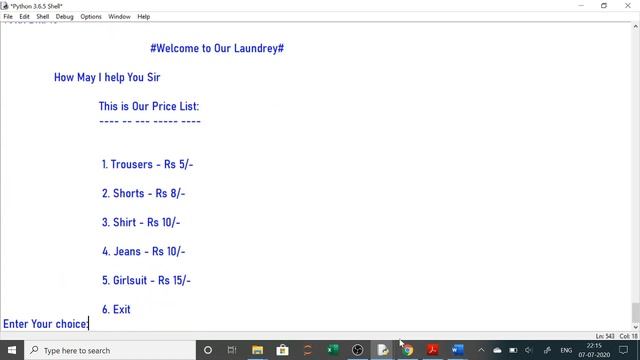Image resolution: width=640 pixels, height=360 pixels.
Task: Click the '5. Girlsuit - Rs 15/-' line
Action: 146,280
